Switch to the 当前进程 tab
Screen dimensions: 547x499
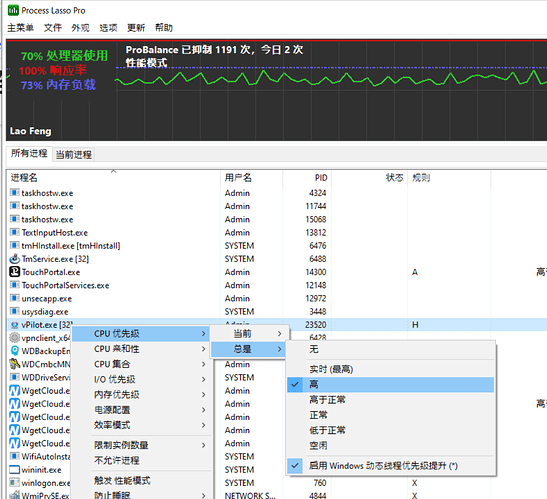pyautogui.click(x=74, y=155)
